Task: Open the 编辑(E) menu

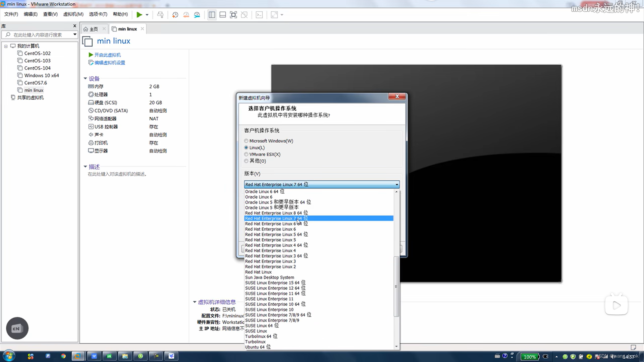Action: click(31, 14)
